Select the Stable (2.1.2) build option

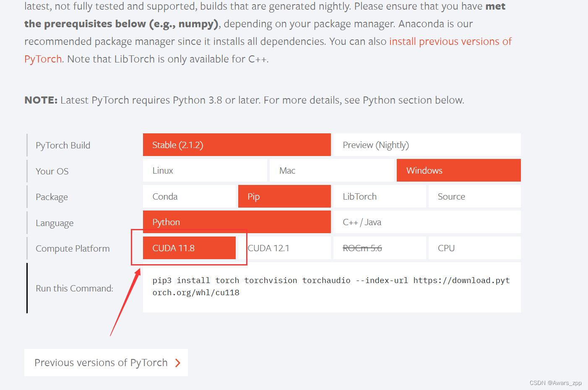click(237, 144)
